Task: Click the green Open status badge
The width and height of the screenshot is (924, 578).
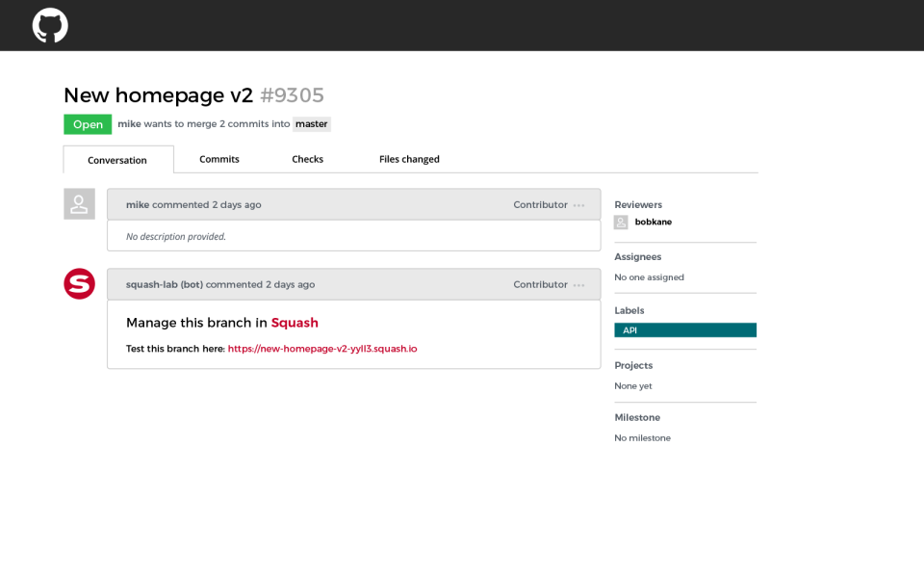Action: coord(88,124)
